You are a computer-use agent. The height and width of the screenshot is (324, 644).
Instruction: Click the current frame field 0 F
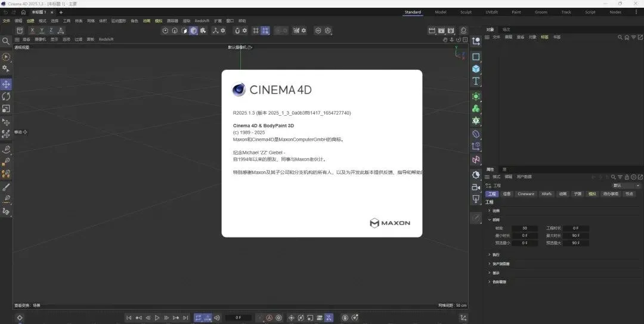coord(239,318)
